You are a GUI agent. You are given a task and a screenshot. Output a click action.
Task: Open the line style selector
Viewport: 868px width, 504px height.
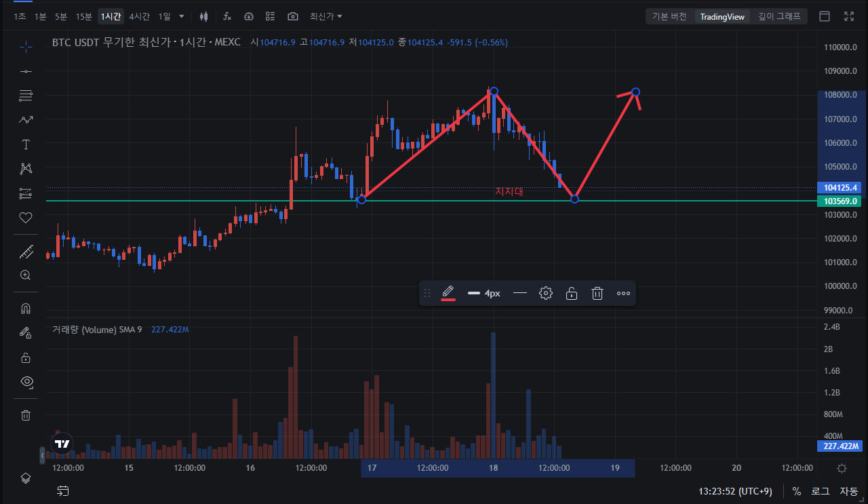click(x=520, y=293)
